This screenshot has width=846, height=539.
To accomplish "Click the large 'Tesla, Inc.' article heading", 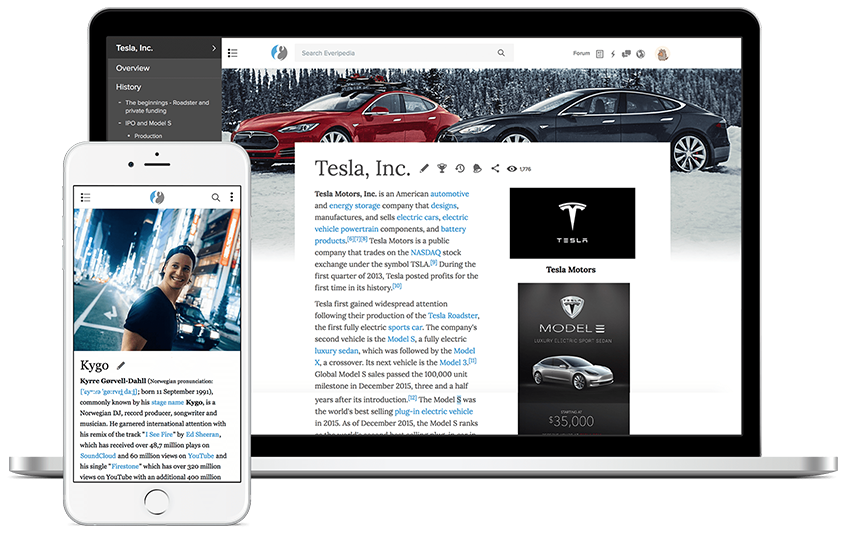I will tap(363, 168).
